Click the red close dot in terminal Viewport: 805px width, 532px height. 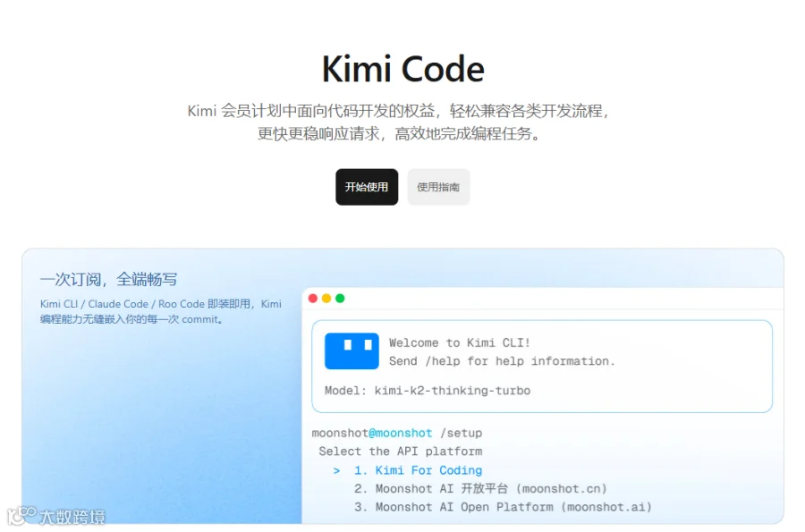313,298
